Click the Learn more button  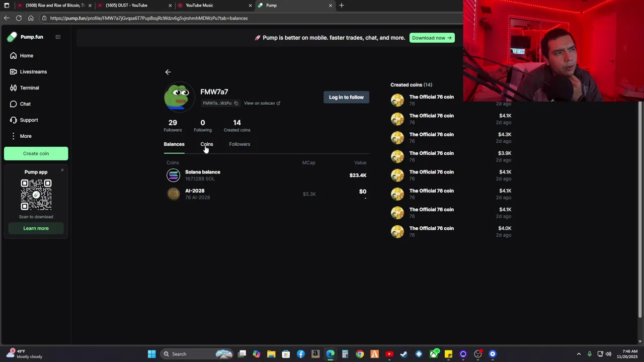(x=36, y=228)
